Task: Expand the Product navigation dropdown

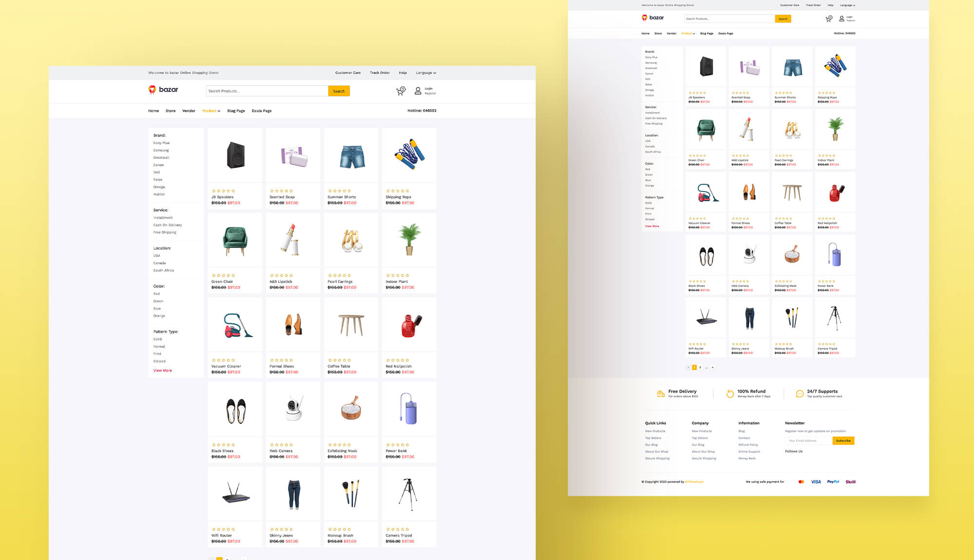Action: pyautogui.click(x=210, y=111)
